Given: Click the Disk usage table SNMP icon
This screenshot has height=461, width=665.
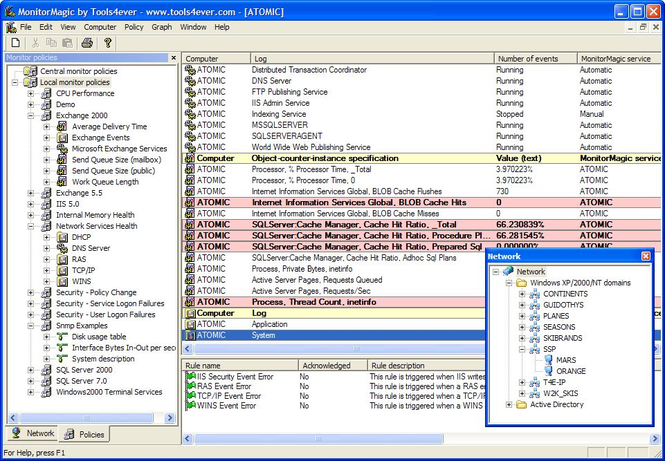Looking at the screenshot, I should [62, 336].
